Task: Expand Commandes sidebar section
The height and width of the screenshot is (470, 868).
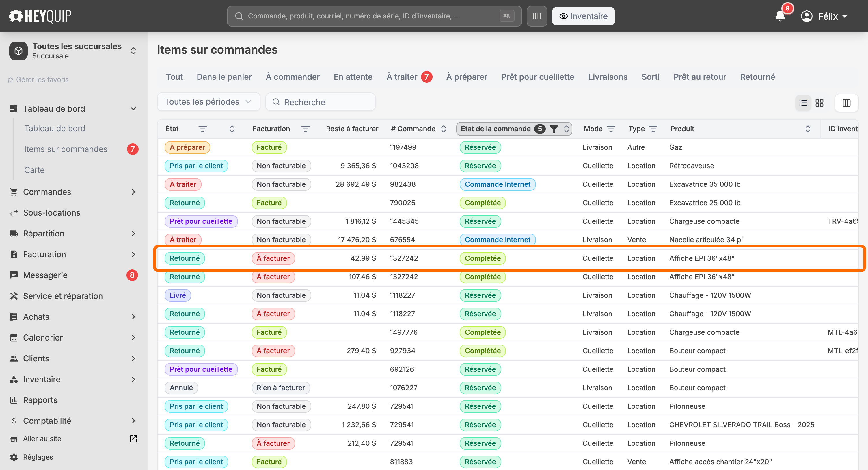Action: (133, 192)
